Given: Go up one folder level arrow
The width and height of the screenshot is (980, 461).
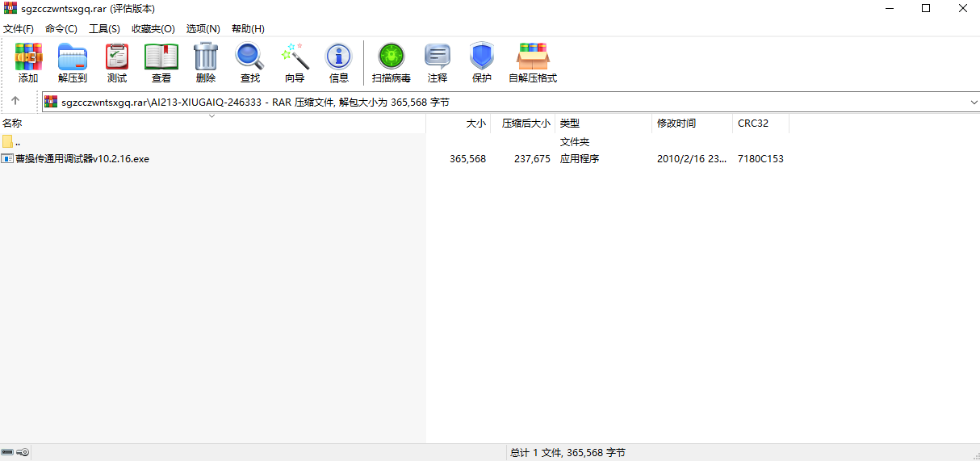Looking at the screenshot, I should tap(15, 101).
